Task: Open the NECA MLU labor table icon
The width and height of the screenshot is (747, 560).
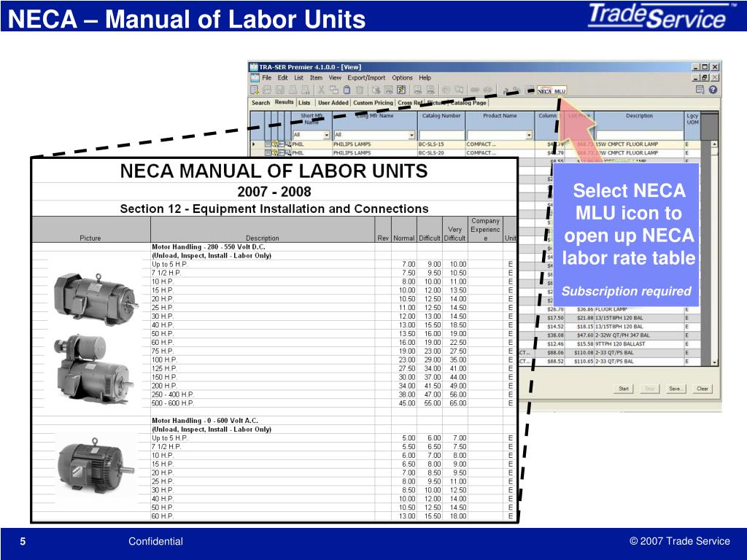Action: (551, 90)
